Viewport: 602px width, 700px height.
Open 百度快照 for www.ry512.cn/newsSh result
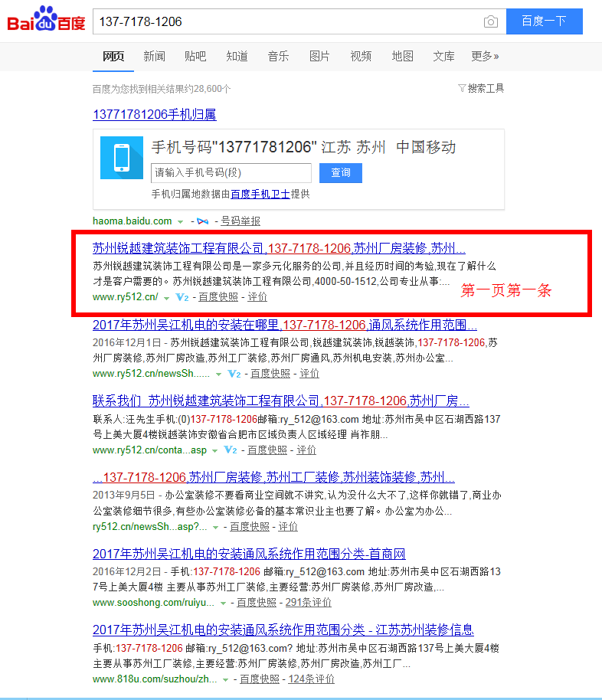point(270,373)
